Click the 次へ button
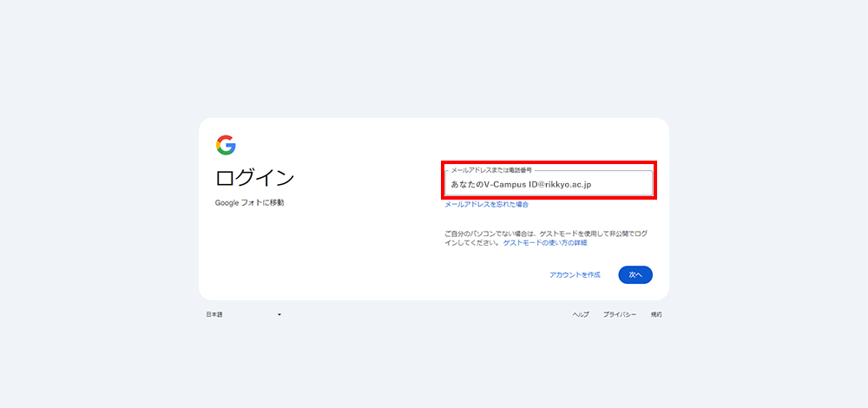This screenshot has width=868, height=408. (x=635, y=275)
